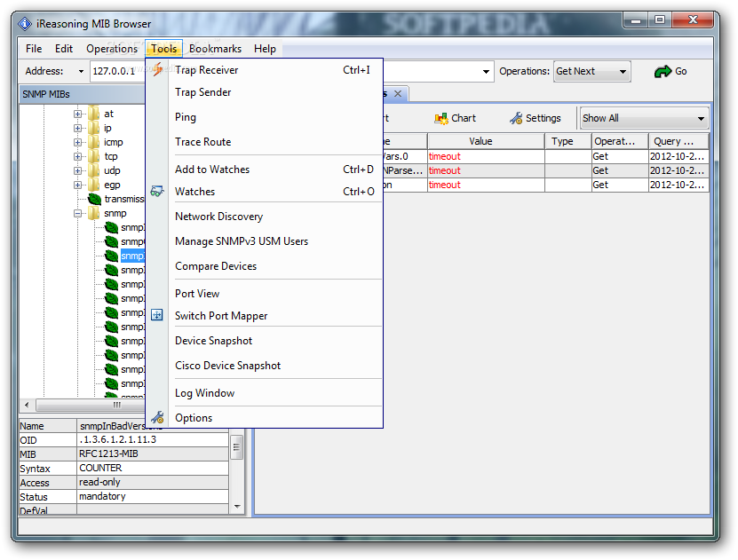Click the Switch Port Mapper icon
738x560 pixels.
[157, 315]
